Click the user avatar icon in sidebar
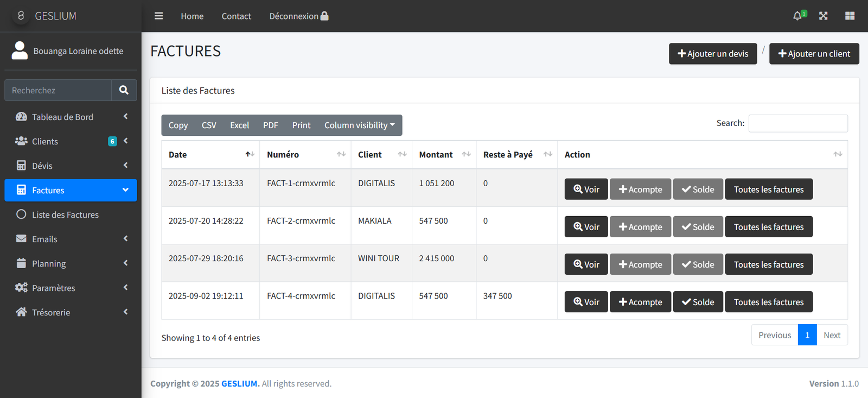Image resolution: width=868 pixels, height=398 pixels. 20,50
